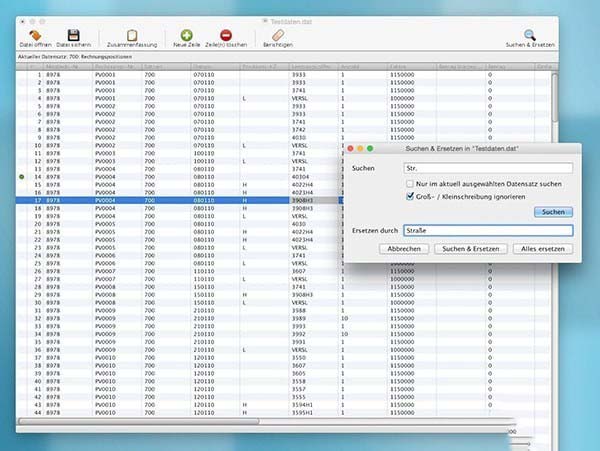Add a row with Neue Zeile icon
Screen dimensions: 600x451
(x=186, y=35)
